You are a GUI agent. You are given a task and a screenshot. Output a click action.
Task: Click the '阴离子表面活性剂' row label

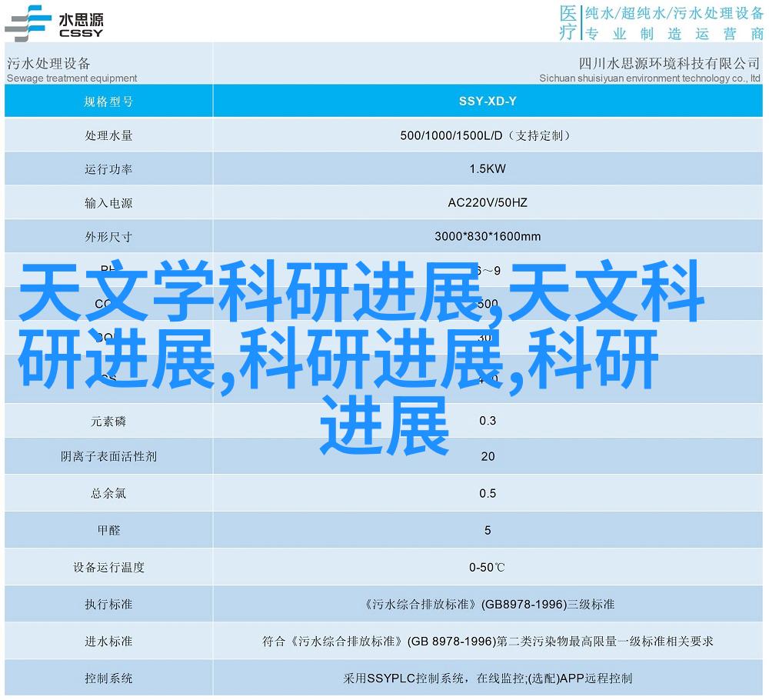click(108, 457)
